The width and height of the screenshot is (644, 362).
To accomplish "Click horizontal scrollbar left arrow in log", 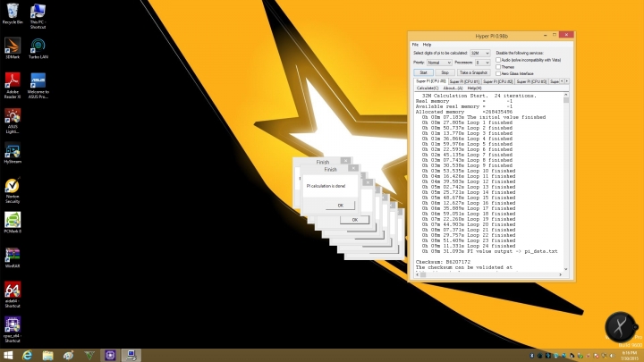I will [418, 275].
